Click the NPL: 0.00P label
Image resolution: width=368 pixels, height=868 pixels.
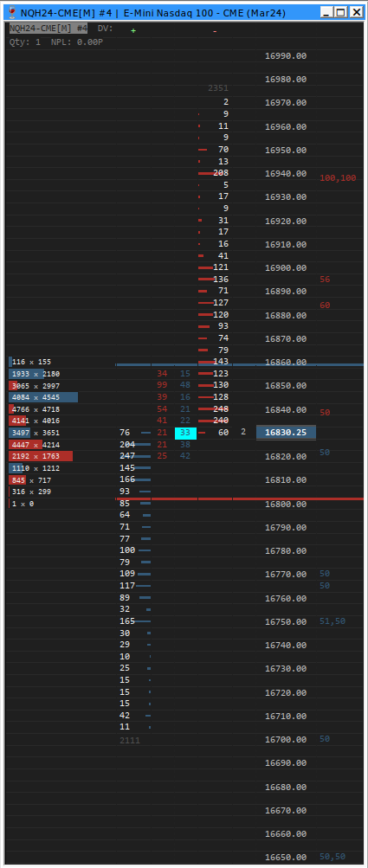click(x=77, y=42)
